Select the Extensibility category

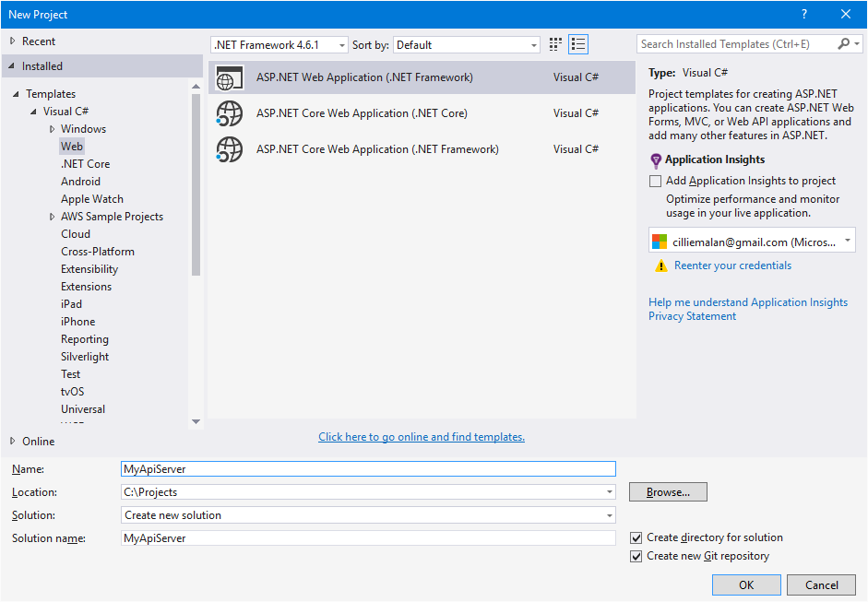point(89,269)
